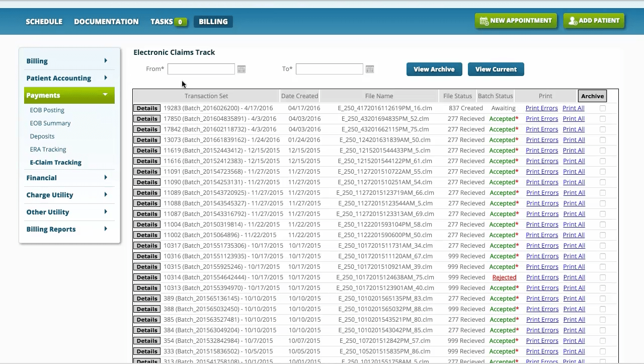
Task: Expand the Billing sidebar section
Action: click(69, 61)
